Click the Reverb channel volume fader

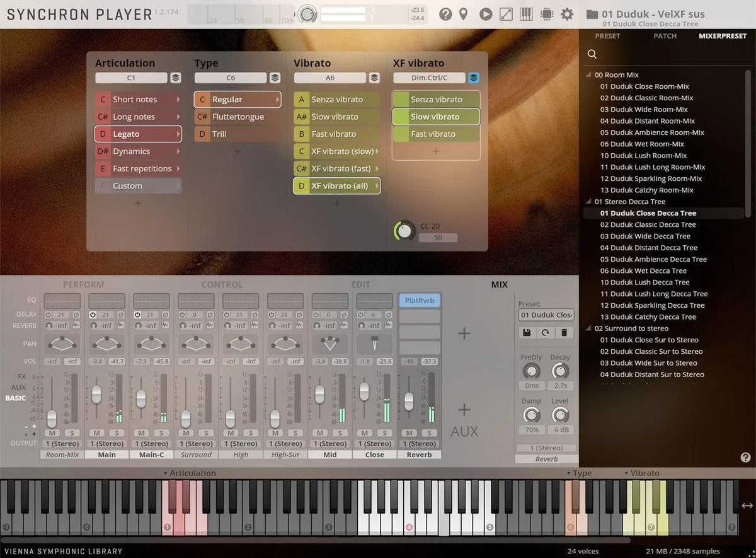tap(409, 400)
